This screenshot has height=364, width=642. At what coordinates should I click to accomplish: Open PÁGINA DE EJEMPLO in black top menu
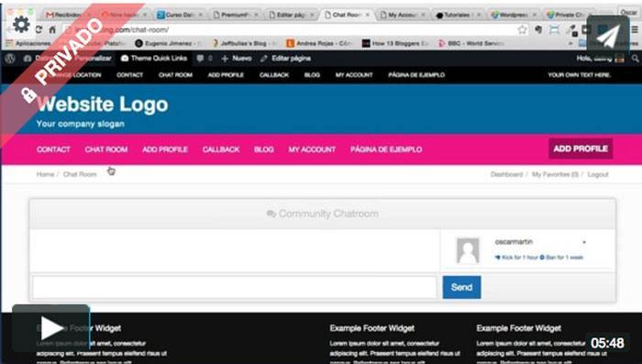tap(416, 75)
